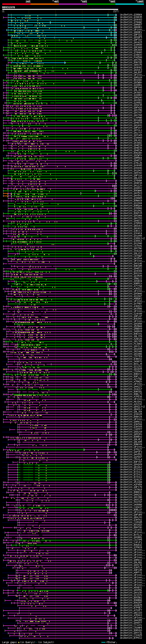Click the UniRef100_P13983 entry
146x644 pixels.
131,344
